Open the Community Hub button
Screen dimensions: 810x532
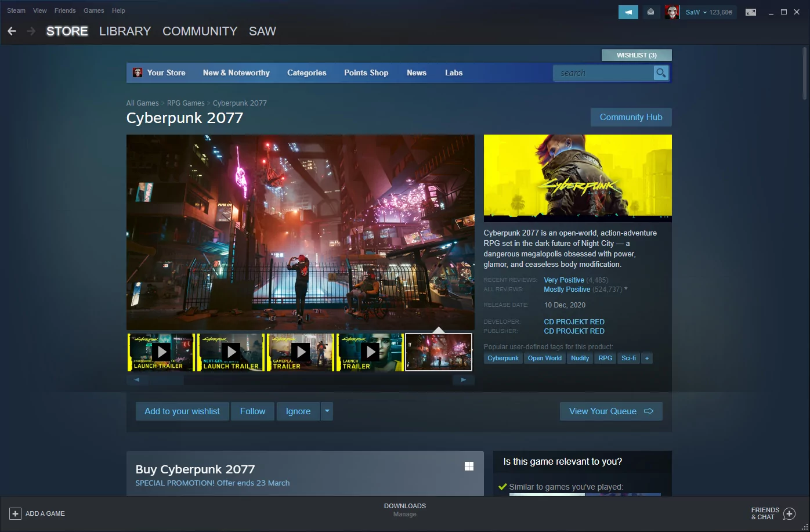point(631,117)
